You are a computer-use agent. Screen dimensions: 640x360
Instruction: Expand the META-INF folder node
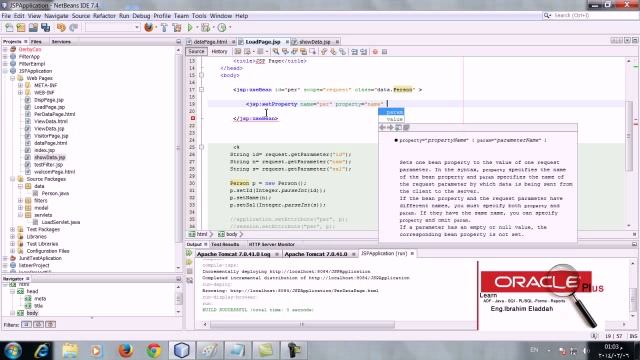[20, 85]
